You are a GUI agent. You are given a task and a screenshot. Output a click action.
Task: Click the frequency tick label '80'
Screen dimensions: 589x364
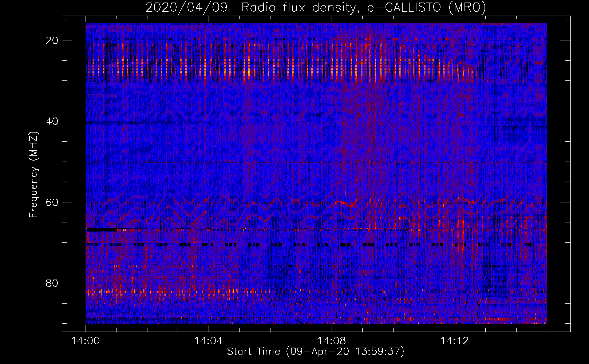pos(52,283)
